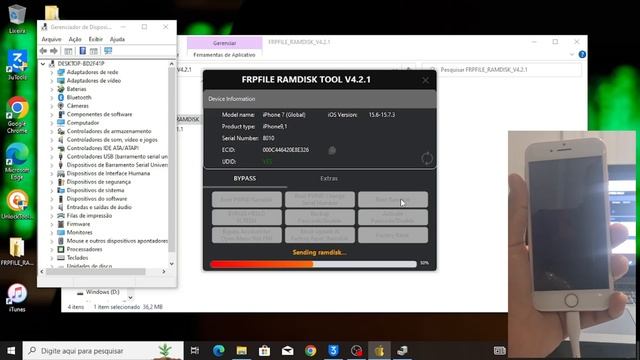Switch to 3uTools on the taskbar

coord(333,351)
